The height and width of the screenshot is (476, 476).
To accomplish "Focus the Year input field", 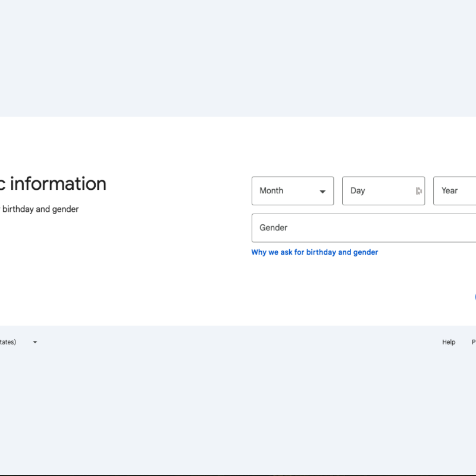I will pyautogui.click(x=458, y=191).
